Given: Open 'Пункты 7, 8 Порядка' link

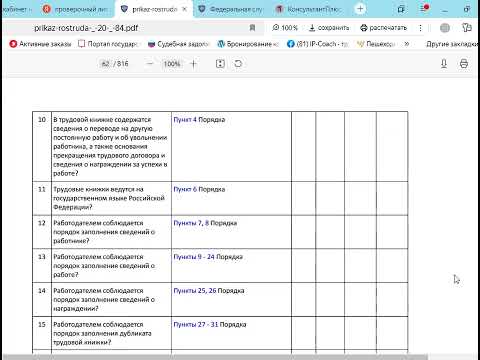Looking at the screenshot, I should (205, 223).
